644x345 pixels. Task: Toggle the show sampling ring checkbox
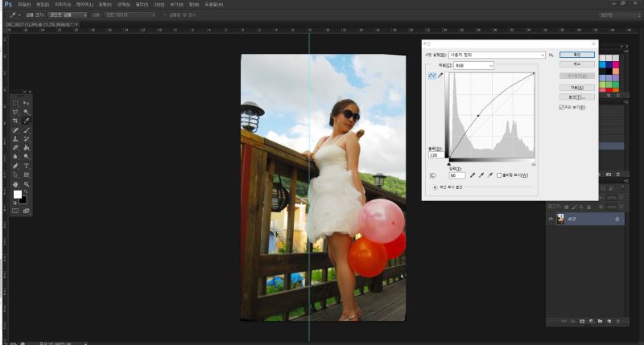coord(165,14)
